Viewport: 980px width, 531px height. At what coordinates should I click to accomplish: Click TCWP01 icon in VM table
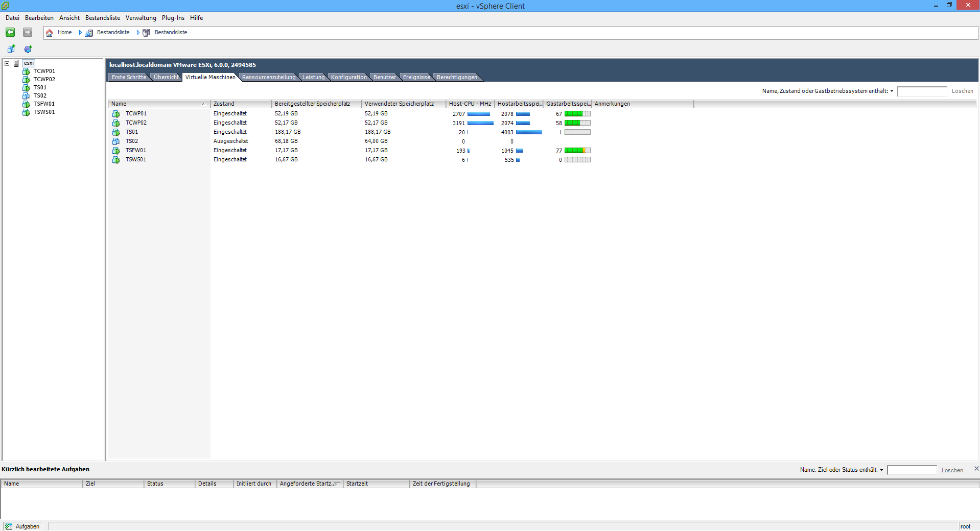116,114
